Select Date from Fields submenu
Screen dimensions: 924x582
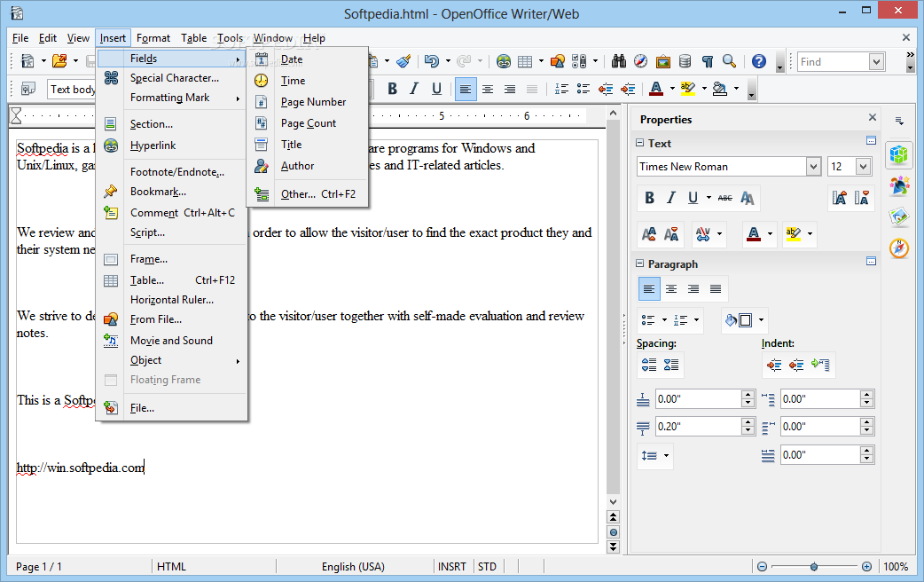[309, 59]
